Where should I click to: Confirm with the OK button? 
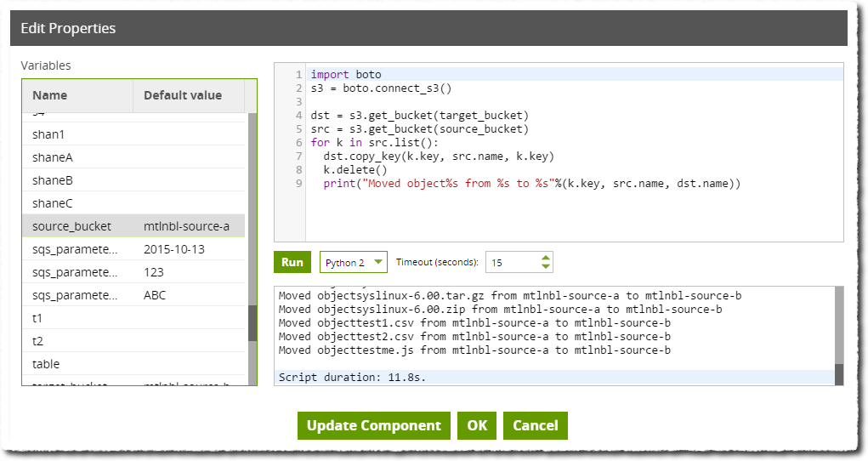point(477,426)
